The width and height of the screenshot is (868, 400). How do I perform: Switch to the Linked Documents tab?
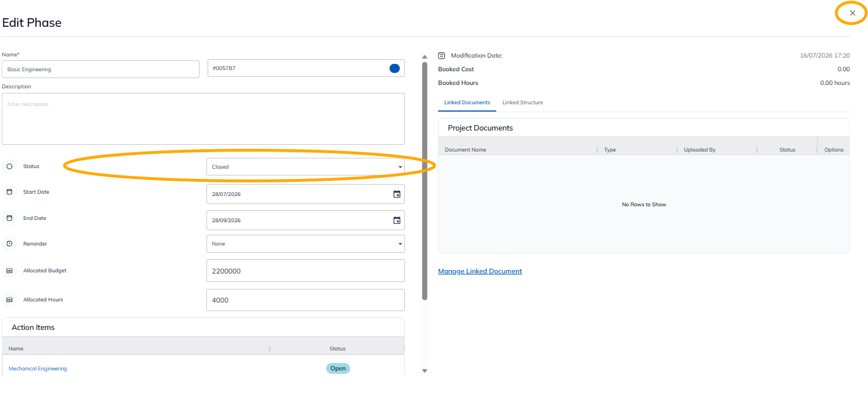tap(467, 103)
